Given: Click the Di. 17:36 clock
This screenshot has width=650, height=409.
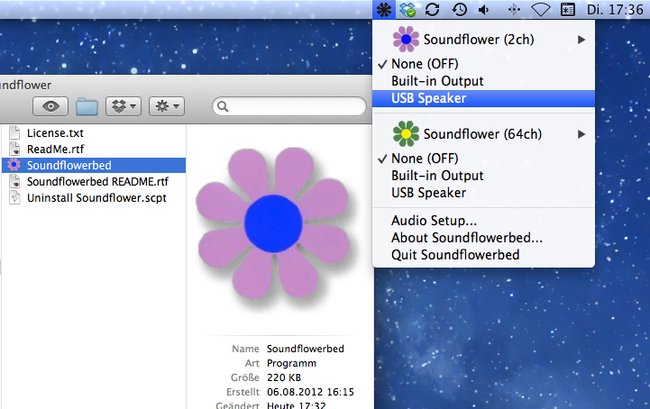Looking at the screenshot, I should click(615, 10).
